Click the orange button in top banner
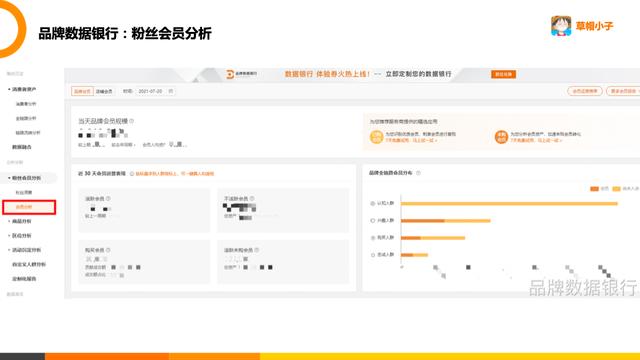Viewport: 640px width, 360px height. pos(503,74)
